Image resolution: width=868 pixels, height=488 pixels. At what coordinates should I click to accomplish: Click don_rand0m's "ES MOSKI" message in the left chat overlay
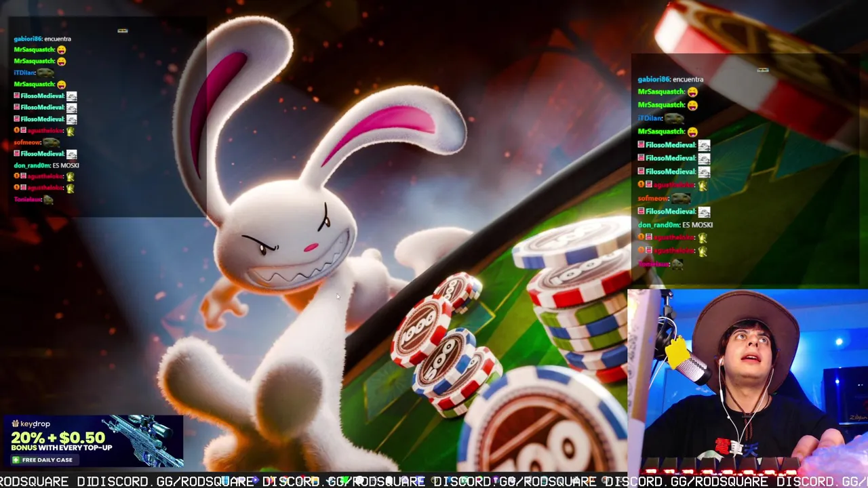click(x=65, y=165)
